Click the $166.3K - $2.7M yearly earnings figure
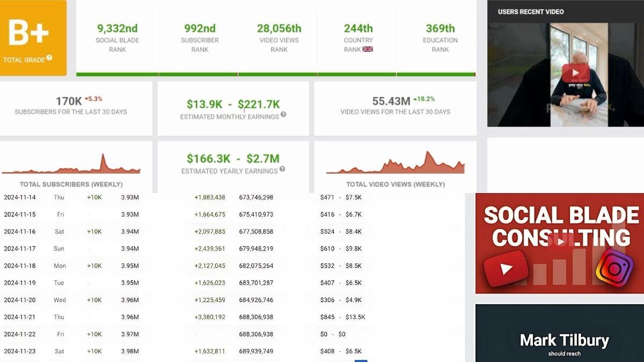This screenshot has width=644, height=362. pos(233,158)
